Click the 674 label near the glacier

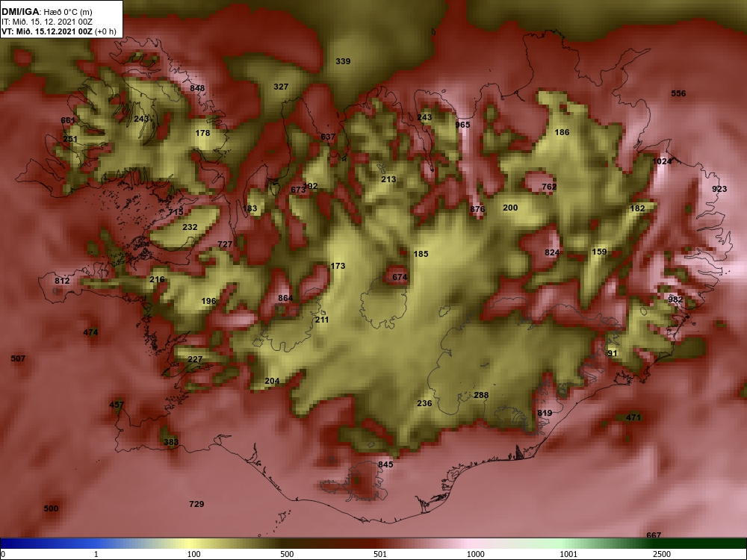[400, 277]
